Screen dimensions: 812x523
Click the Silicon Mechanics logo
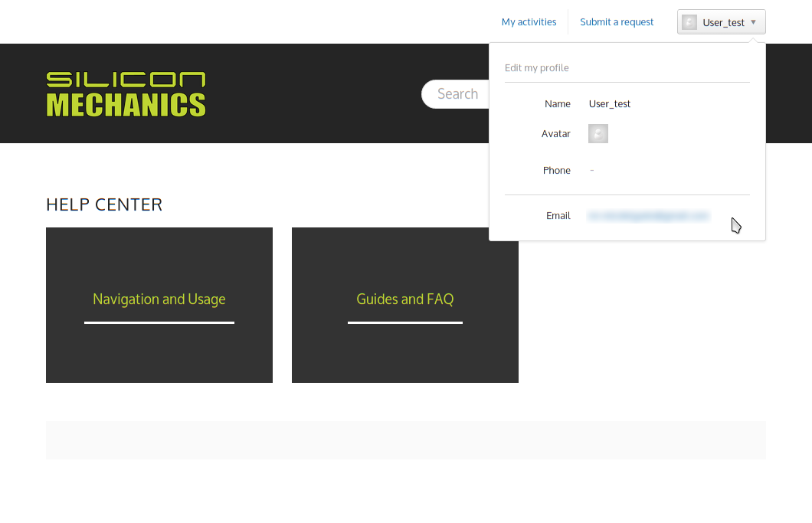(126, 93)
